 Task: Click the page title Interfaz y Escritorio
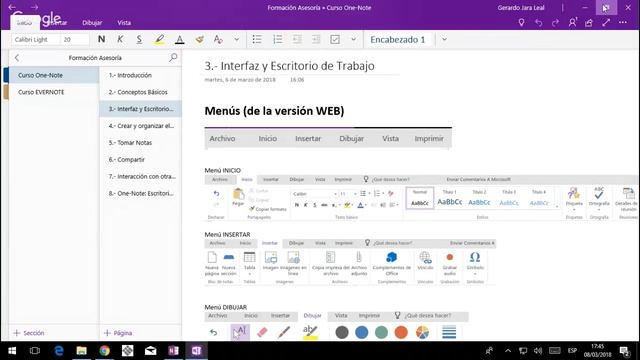[289, 66]
